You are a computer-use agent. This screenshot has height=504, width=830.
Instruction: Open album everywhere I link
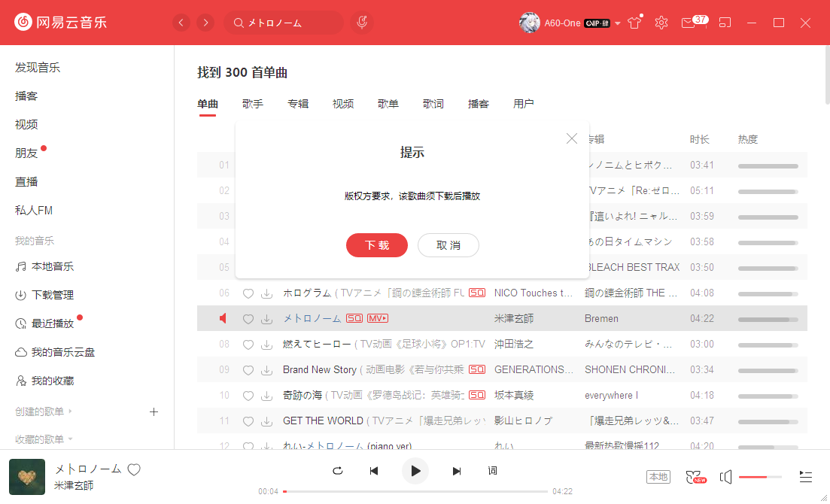tap(611, 396)
